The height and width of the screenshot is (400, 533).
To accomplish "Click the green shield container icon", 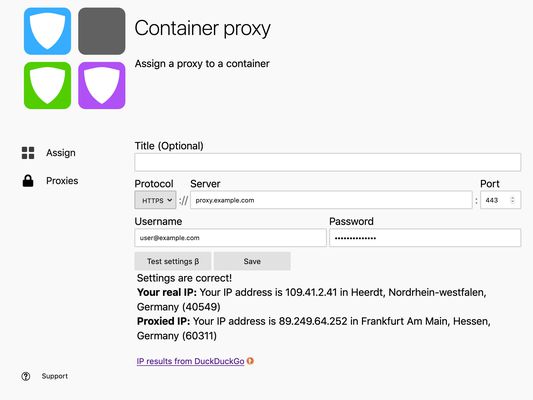I will click(47, 85).
